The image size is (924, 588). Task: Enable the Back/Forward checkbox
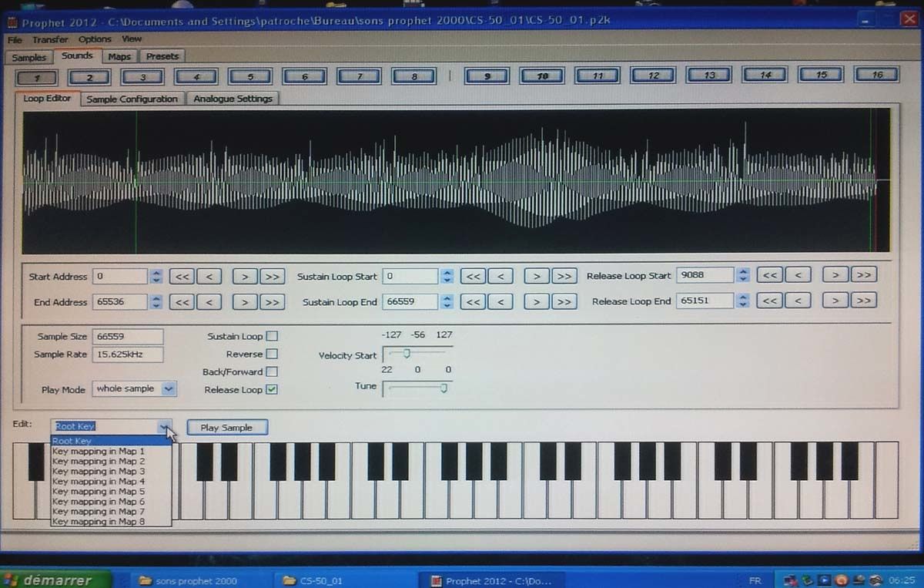[272, 371]
